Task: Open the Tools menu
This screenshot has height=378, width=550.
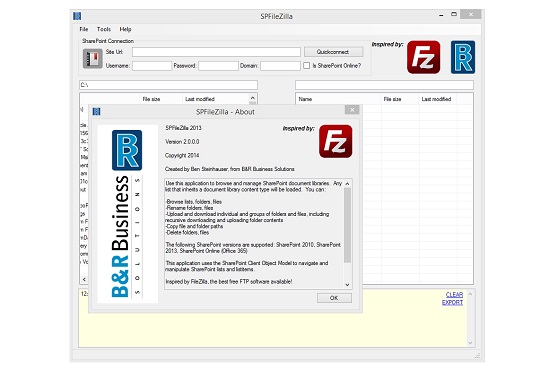Action: coord(104,29)
